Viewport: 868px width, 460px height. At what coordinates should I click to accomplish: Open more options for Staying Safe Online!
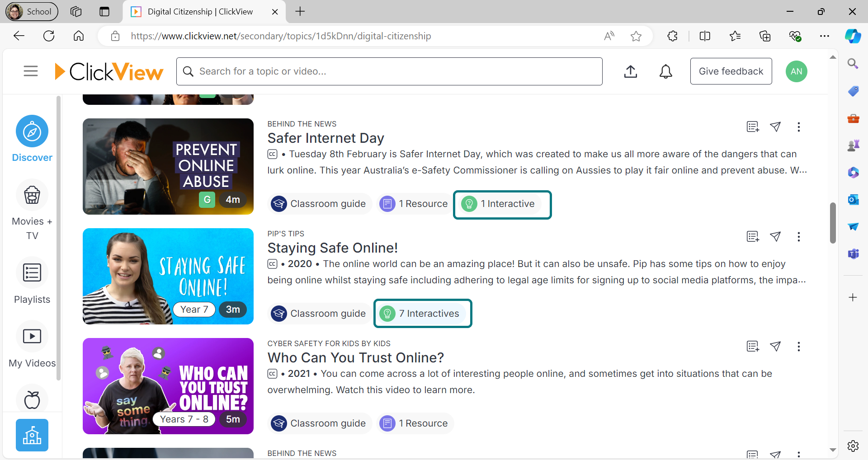pos(799,237)
